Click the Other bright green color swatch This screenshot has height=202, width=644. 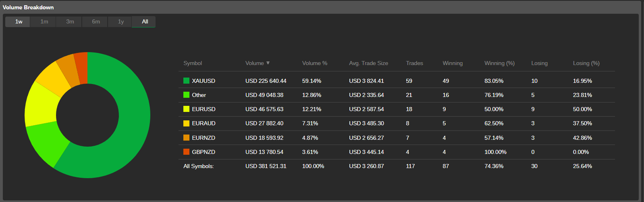point(186,95)
